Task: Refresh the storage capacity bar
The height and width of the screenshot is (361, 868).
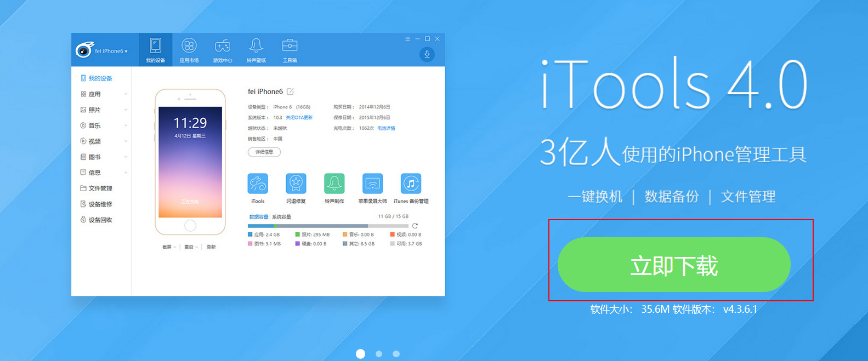Action: (415, 226)
